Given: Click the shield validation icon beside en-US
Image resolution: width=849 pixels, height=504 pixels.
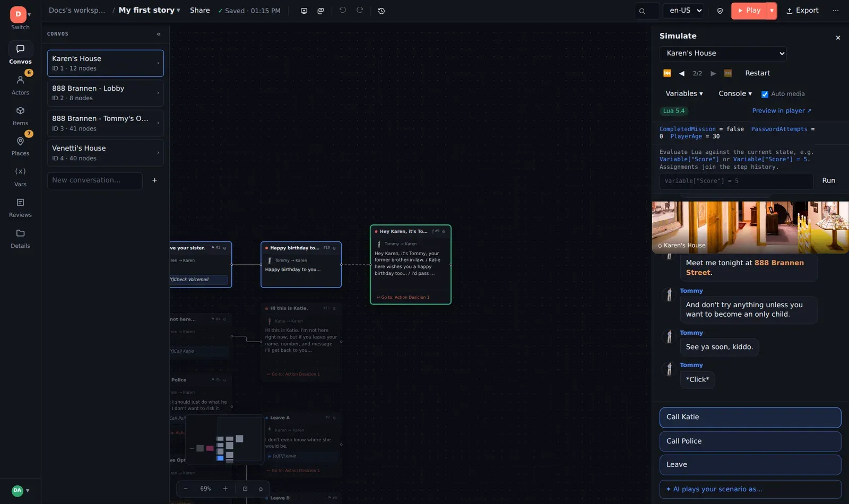Looking at the screenshot, I should pyautogui.click(x=720, y=11).
